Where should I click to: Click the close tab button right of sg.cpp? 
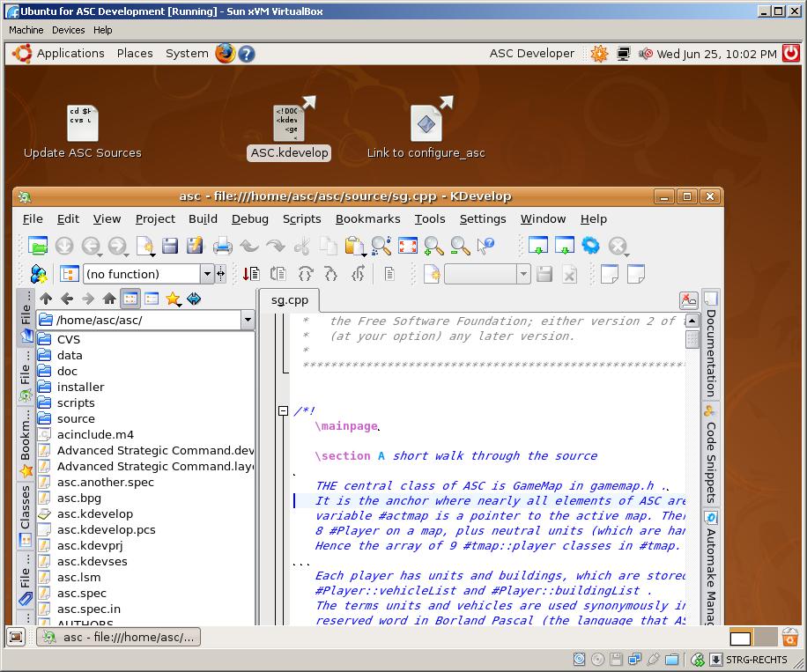point(688,299)
